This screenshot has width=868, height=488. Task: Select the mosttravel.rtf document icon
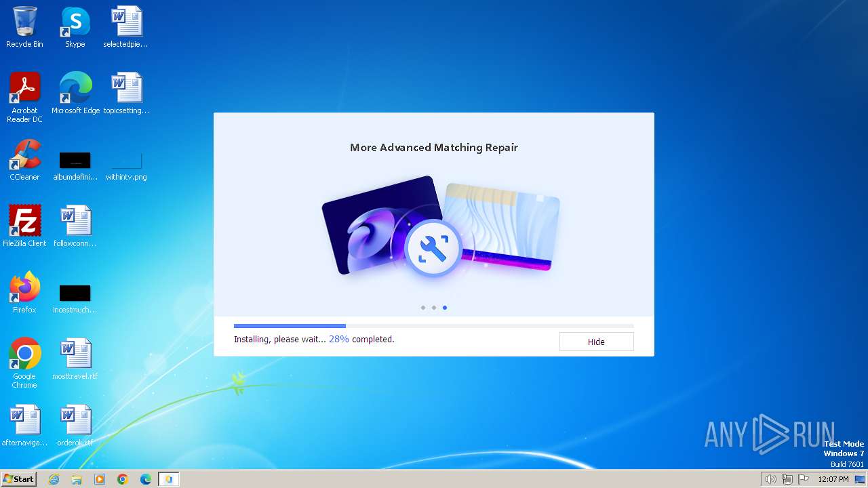[x=75, y=359]
